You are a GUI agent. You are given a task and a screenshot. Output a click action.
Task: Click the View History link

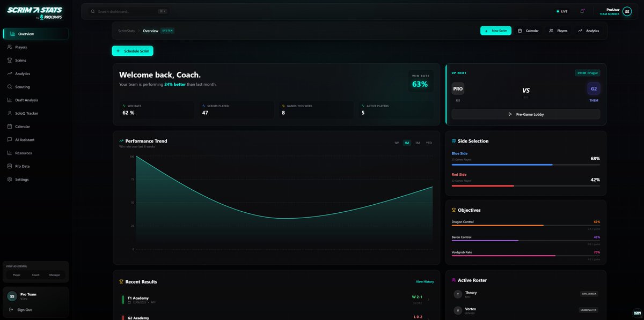click(x=425, y=281)
